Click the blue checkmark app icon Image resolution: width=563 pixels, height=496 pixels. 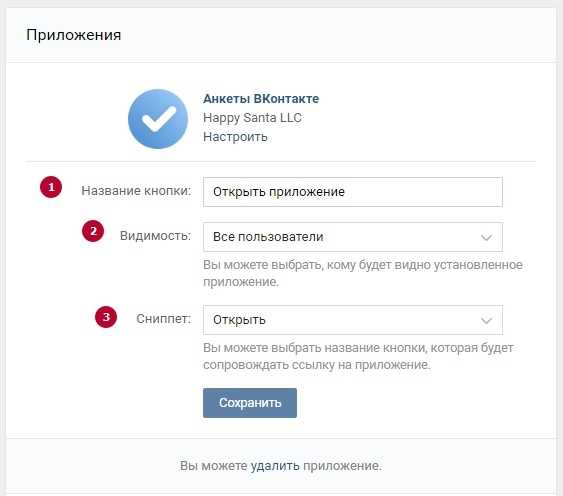pos(158,119)
